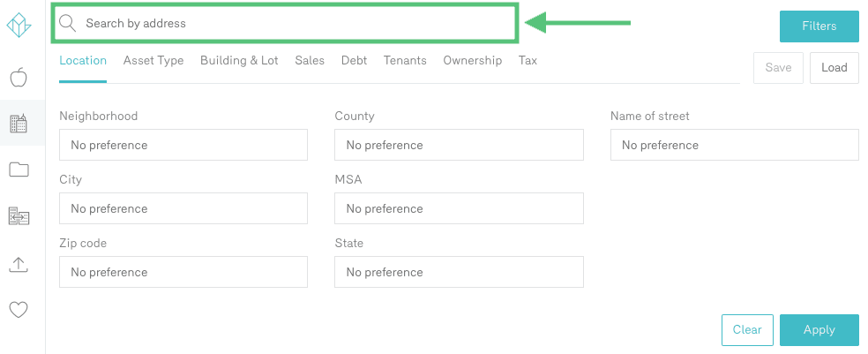Click the diamond logo in the sidebar
This screenshot has width=868, height=354.
(x=19, y=26)
